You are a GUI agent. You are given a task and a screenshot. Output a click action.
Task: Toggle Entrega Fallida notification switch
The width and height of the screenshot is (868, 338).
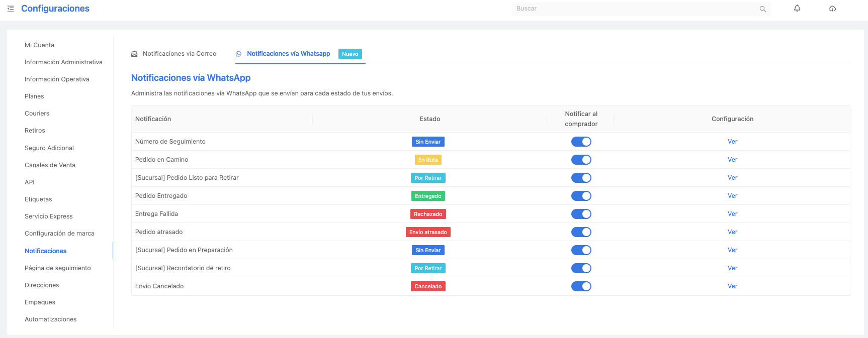pos(581,214)
